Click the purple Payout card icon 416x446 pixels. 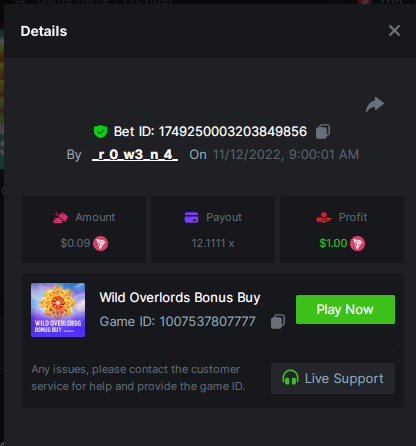click(191, 217)
